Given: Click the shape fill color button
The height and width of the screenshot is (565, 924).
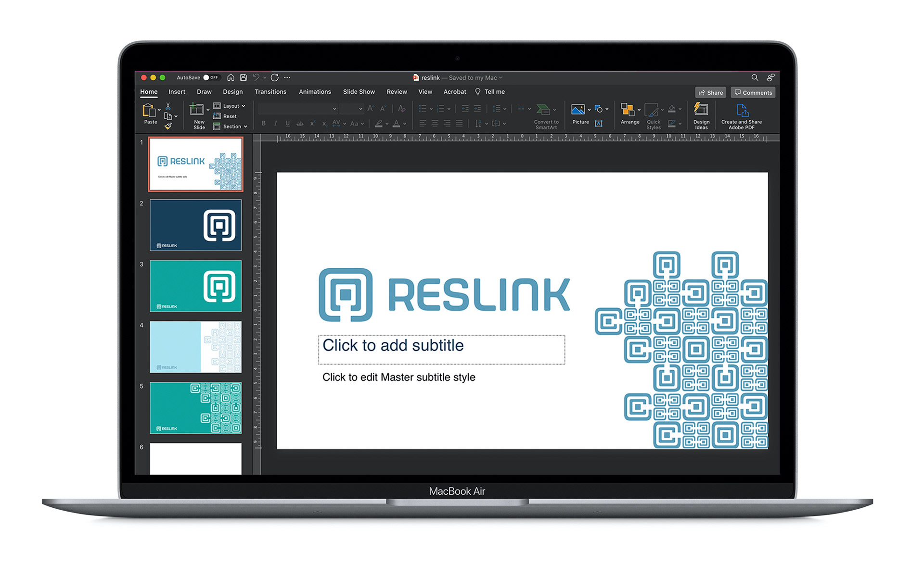Looking at the screenshot, I should [672, 109].
